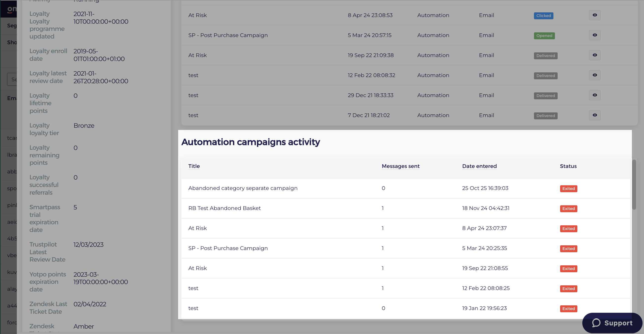View the At Risk 8 Apr 24 message preview
The image size is (644, 334).
[594, 15]
